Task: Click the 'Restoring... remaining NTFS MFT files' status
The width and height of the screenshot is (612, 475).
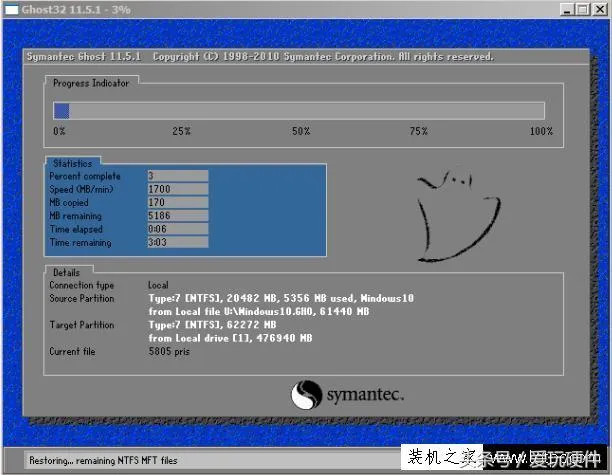Action: pyautogui.click(x=103, y=461)
